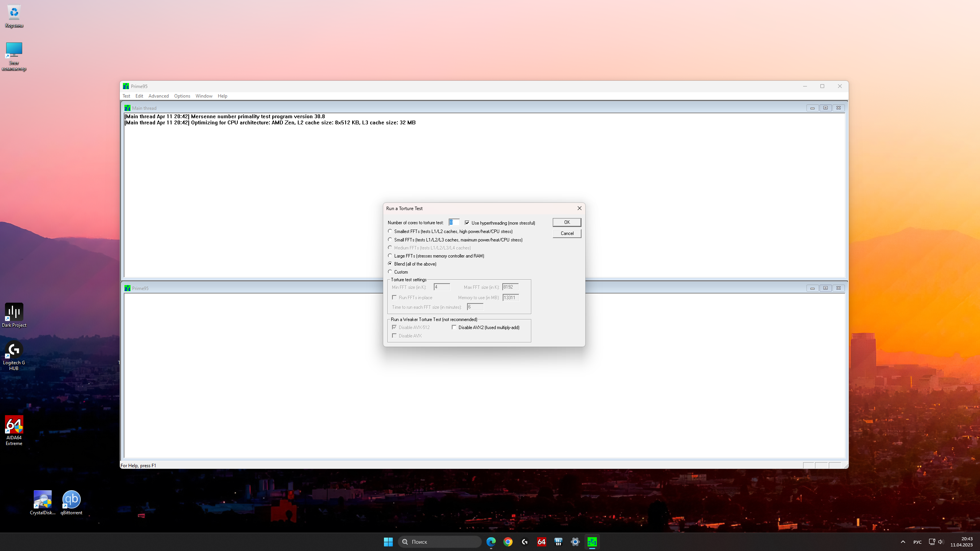The width and height of the screenshot is (980, 551).
Task: Click the number of cores input field
Action: 454,222
